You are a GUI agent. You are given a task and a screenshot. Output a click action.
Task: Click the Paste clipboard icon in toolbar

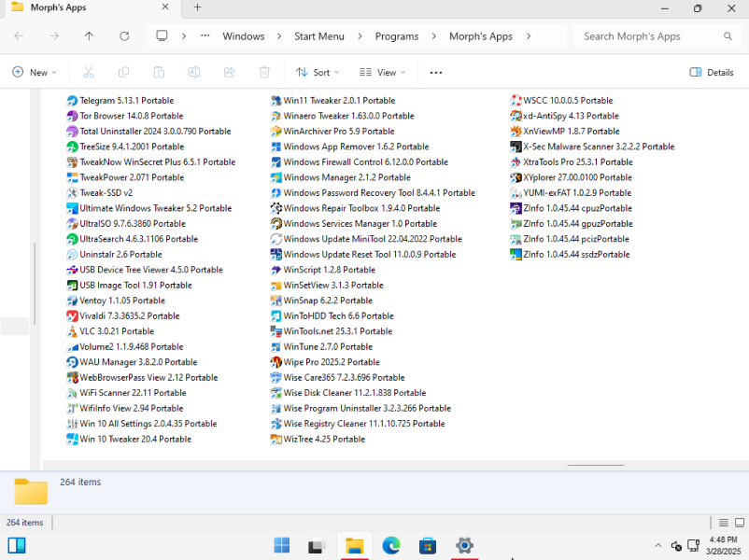[x=159, y=73]
